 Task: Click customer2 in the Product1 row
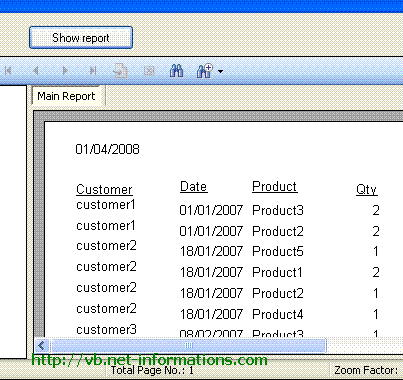[x=106, y=267]
